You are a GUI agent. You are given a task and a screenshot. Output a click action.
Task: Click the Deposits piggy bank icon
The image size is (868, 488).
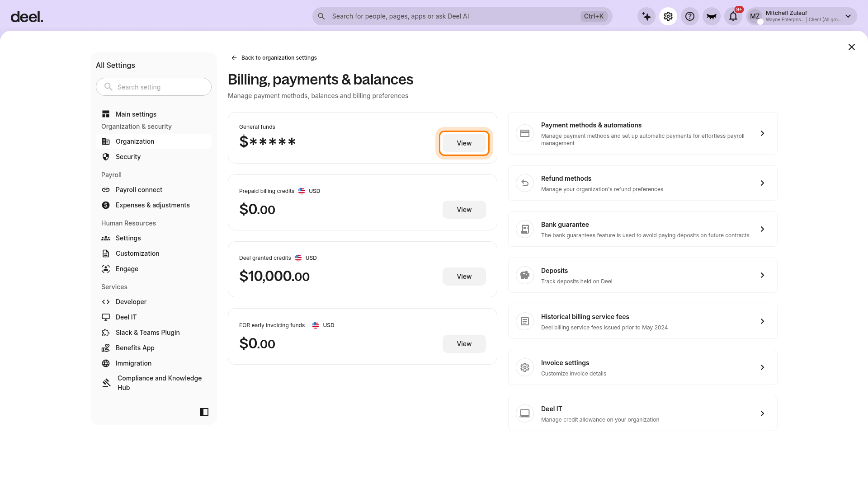pyautogui.click(x=525, y=275)
